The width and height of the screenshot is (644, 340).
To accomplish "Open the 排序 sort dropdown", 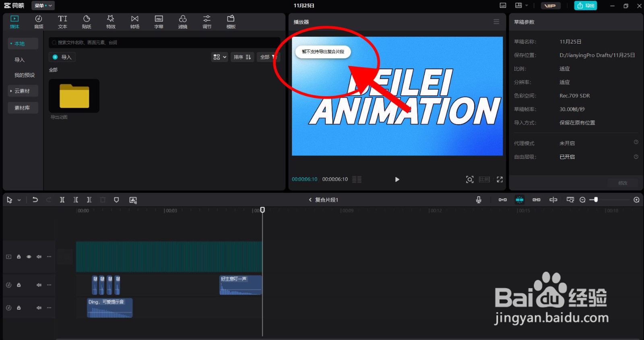I will [242, 57].
